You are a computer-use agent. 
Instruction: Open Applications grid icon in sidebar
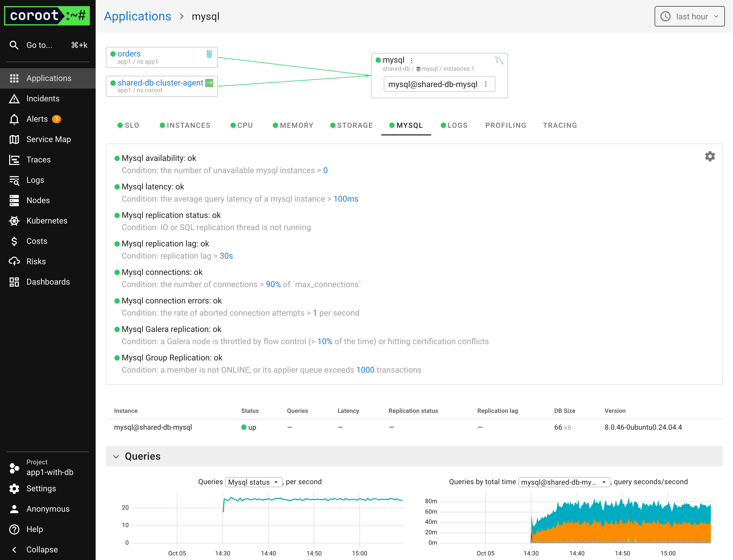(14, 78)
